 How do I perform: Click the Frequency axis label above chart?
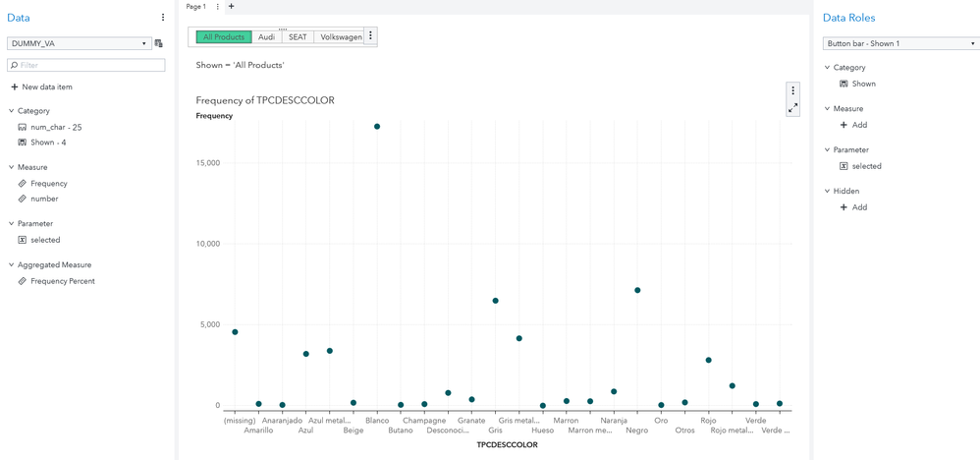[214, 116]
